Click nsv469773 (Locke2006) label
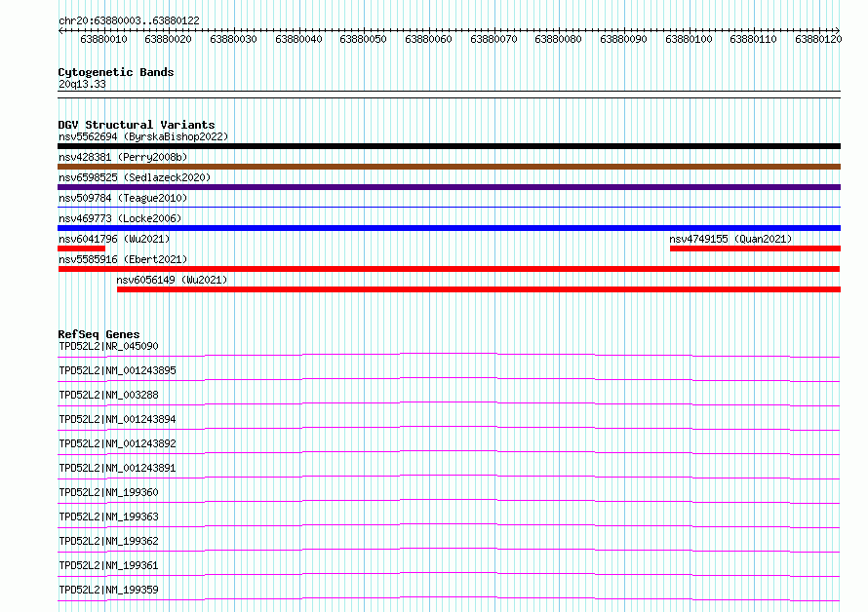 pos(120,218)
